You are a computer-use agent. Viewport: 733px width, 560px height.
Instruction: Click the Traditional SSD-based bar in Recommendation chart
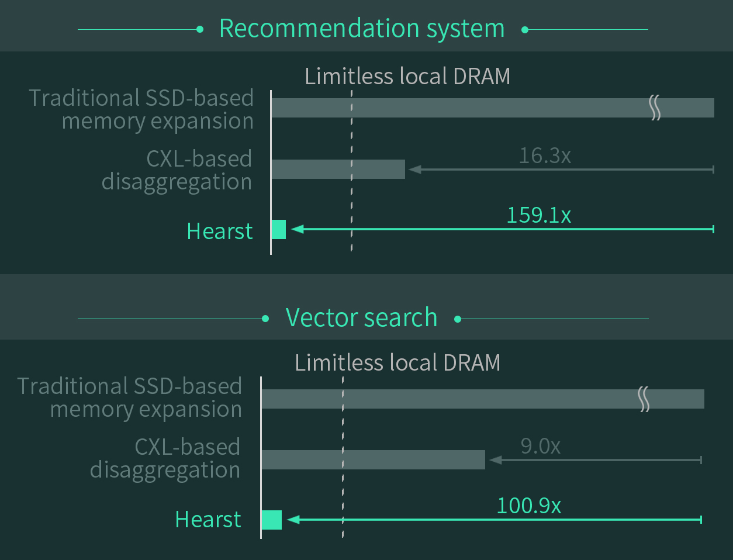click(493, 108)
